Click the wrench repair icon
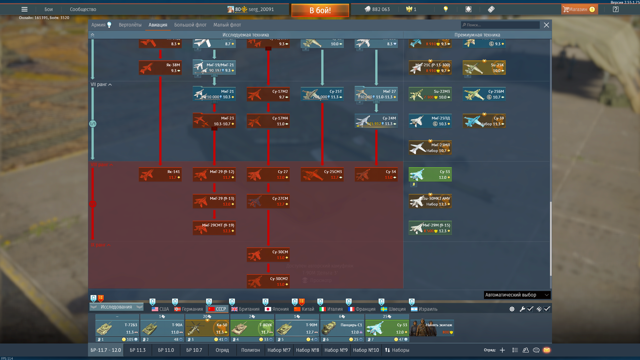This screenshot has height=360, width=640. [522, 309]
